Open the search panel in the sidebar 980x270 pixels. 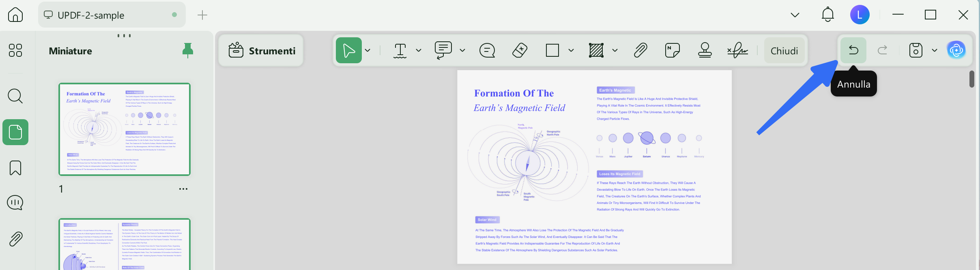point(15,96)
